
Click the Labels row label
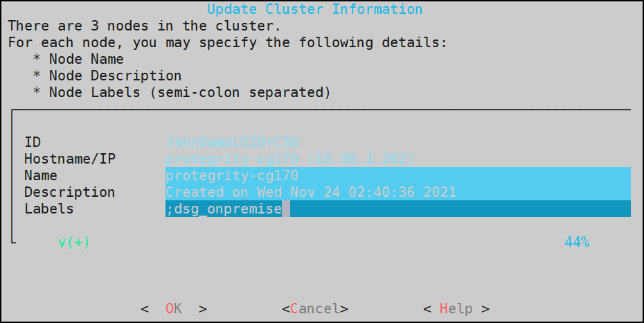tap(48, 209)
